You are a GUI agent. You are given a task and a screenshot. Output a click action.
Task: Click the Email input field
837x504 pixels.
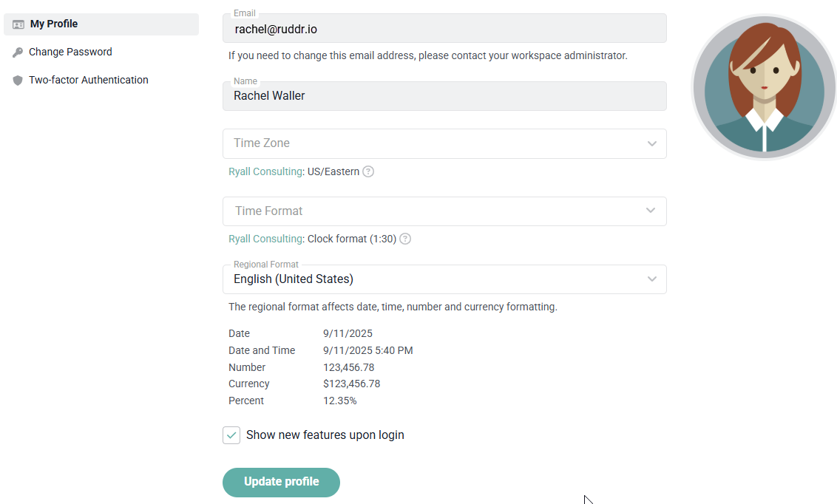click(x=444, y=30)
